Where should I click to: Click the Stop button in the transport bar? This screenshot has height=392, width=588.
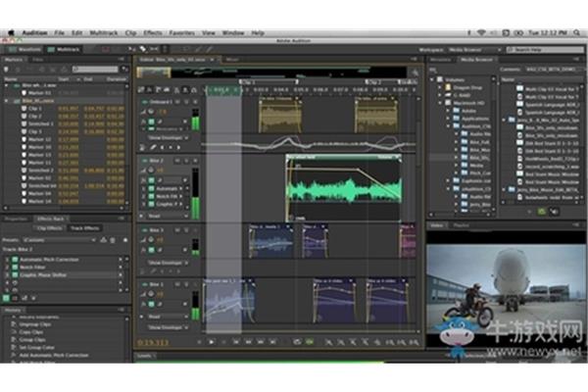pos(199,342)
